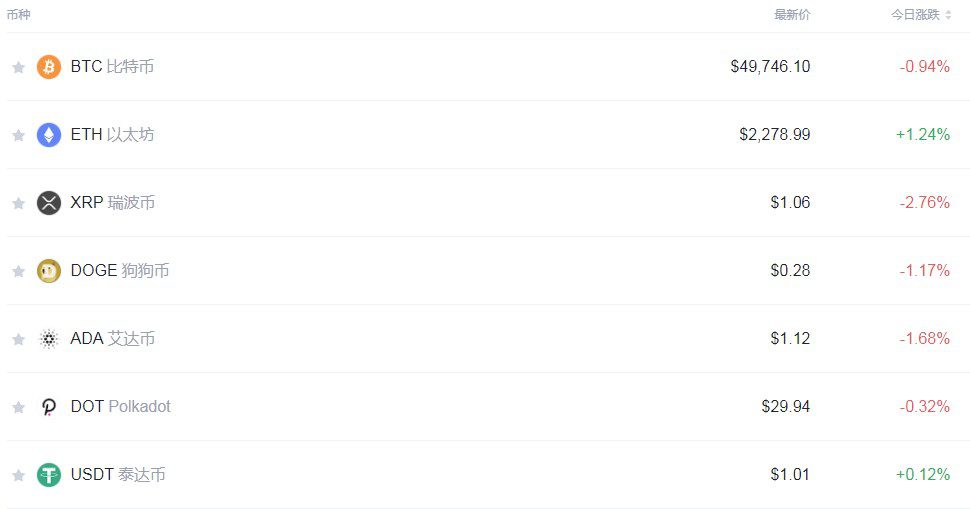Open the BTC 比特币 link

[x=112, y=67]
